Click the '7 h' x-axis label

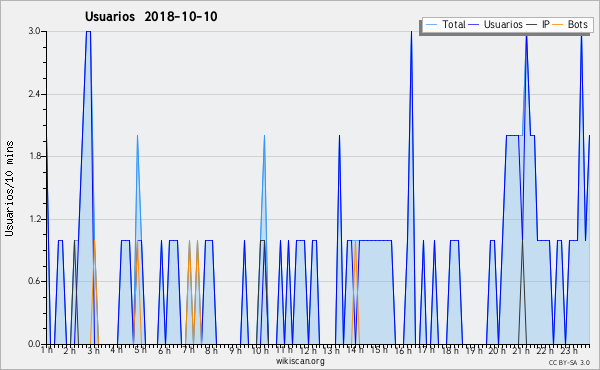click(x=188, y=350)
